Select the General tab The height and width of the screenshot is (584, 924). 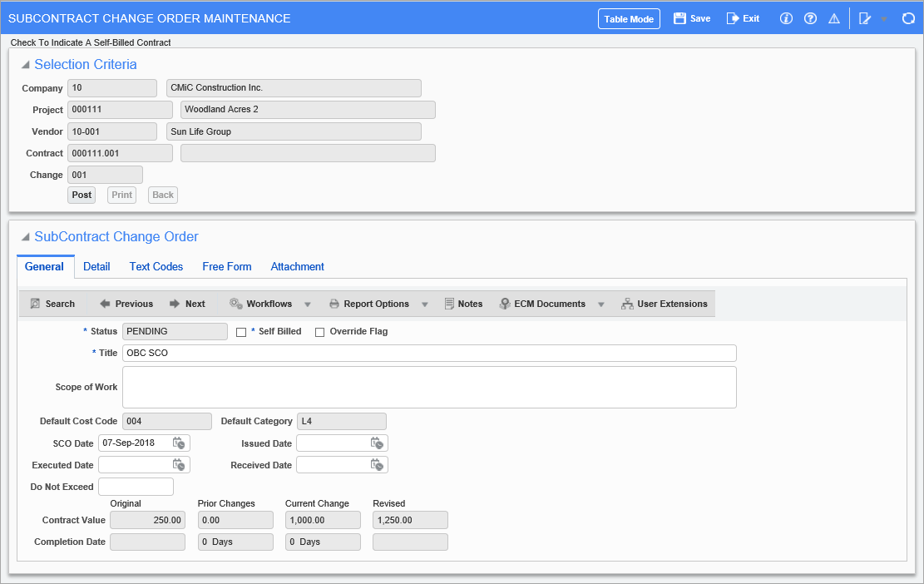coord(44,266)
